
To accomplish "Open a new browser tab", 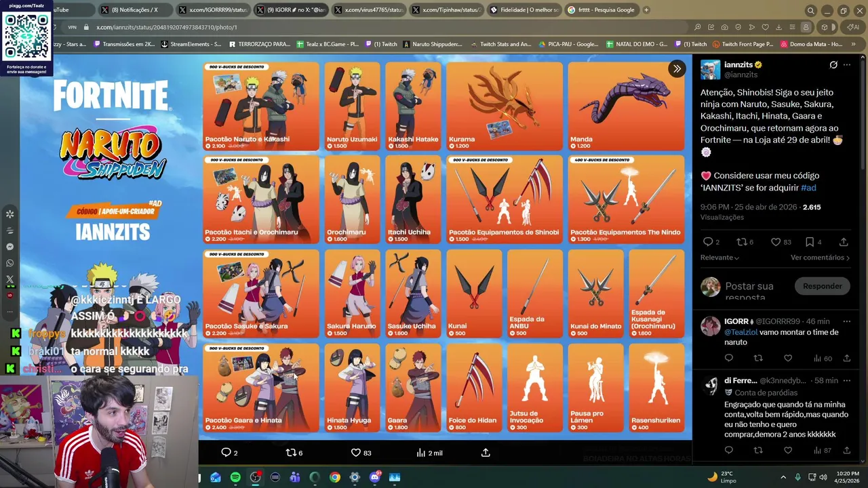I will pos(646,10).
